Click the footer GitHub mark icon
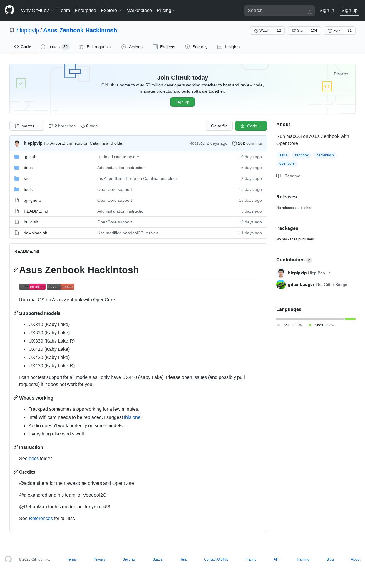Viewport: 365px width, 588px height. pos(8,559)
